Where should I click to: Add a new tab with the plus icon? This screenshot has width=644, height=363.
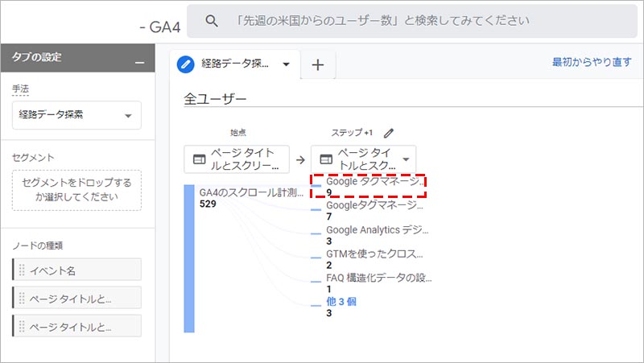tap(317, 65)
